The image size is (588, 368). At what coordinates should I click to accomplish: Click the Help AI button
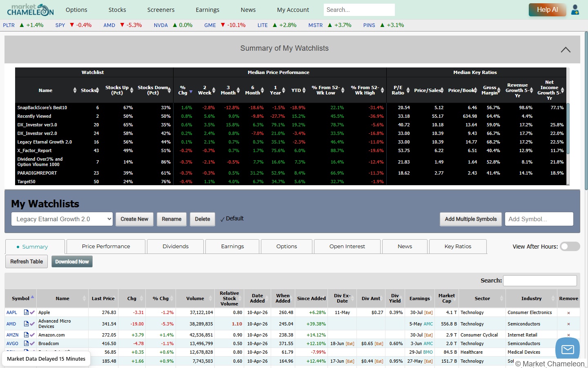point(547,10)
